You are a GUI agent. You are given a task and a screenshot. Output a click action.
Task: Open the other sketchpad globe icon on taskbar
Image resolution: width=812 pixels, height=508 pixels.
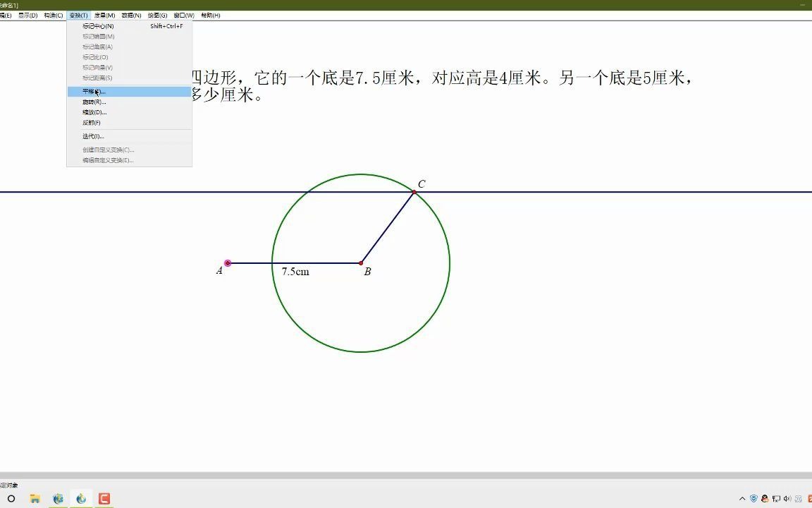(x=58, y=499)
